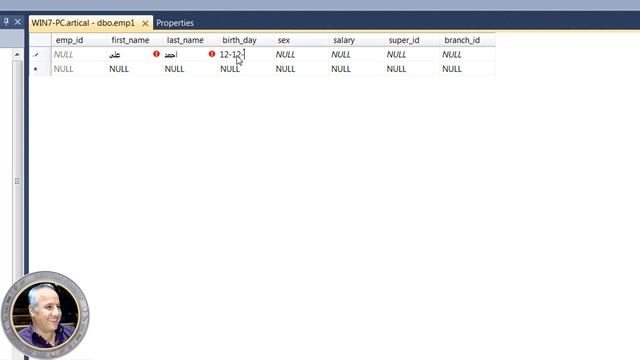Toggle the side panel pin icon
The height and width of the screenshot is (360, 640).
tap(6, 22)
